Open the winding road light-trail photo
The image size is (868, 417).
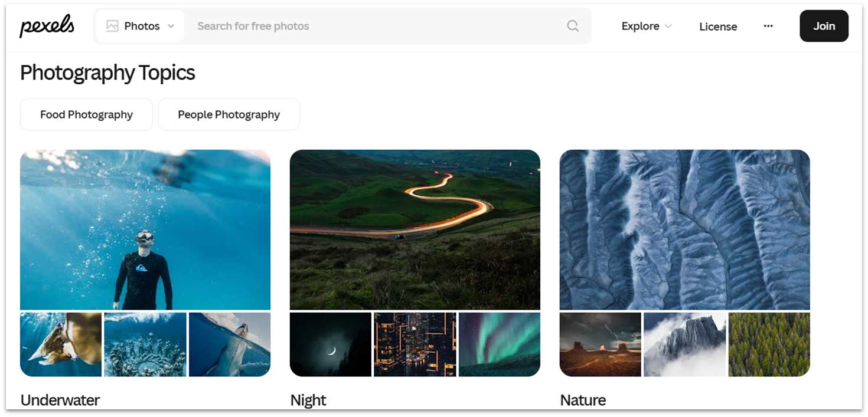click(x=415, y=229)
